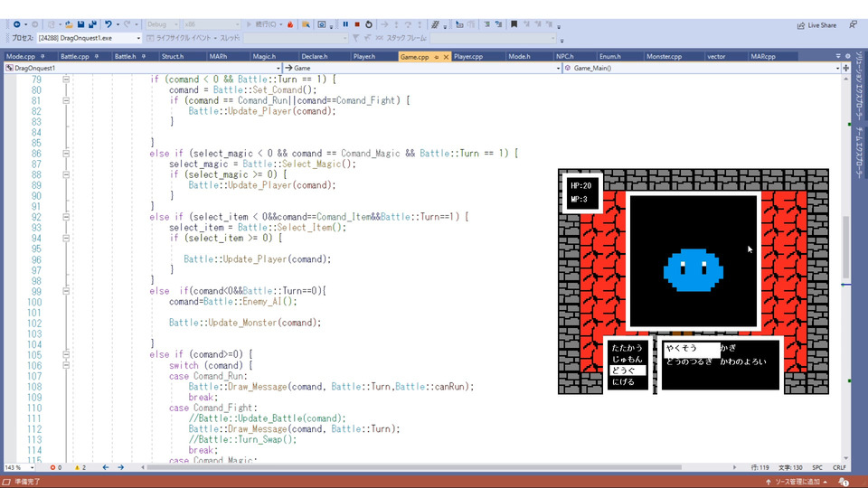Collapse the code block at line 99
The width and height of the screenshot is (868, 488).
pyautogui.click(x=66, y=291)
